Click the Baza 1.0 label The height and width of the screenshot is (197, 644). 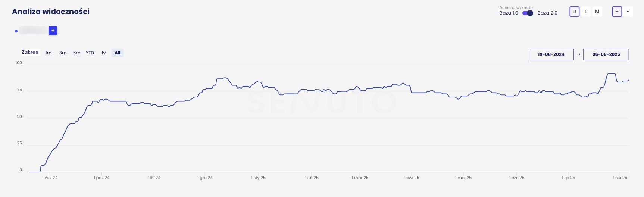tap(509, 13)
